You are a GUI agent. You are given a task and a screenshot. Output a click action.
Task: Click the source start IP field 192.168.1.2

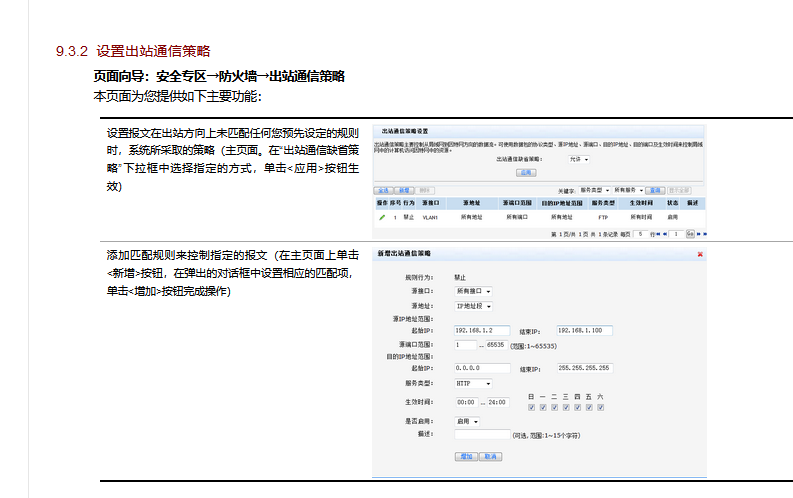[482, 331]
